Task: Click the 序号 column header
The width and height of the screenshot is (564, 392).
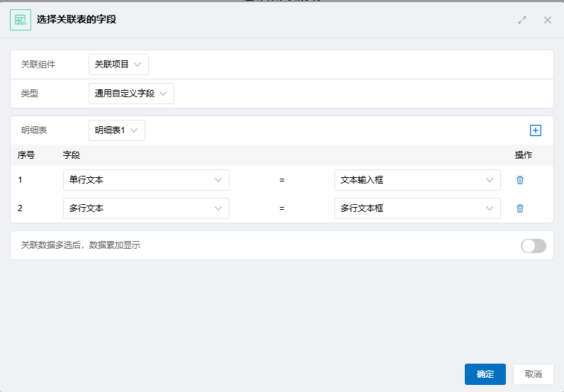Action: [x=26, y=155]
